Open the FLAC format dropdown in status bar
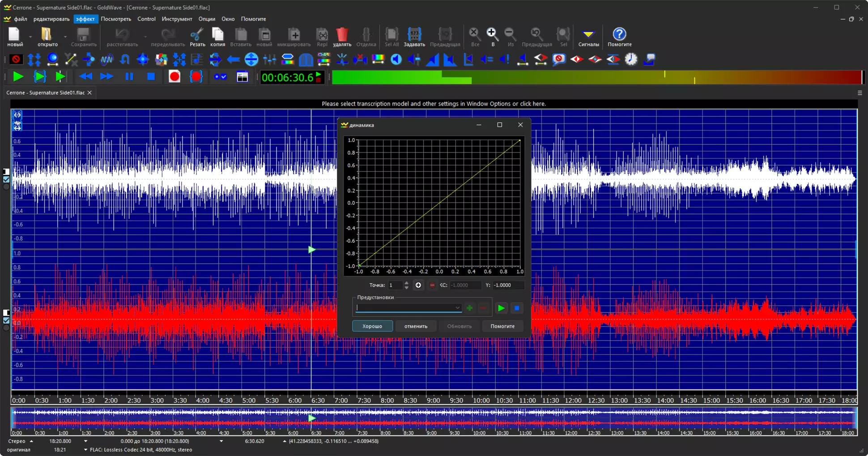Image resolution: width=868 pixels, height=456 pixels. (85, 450)
